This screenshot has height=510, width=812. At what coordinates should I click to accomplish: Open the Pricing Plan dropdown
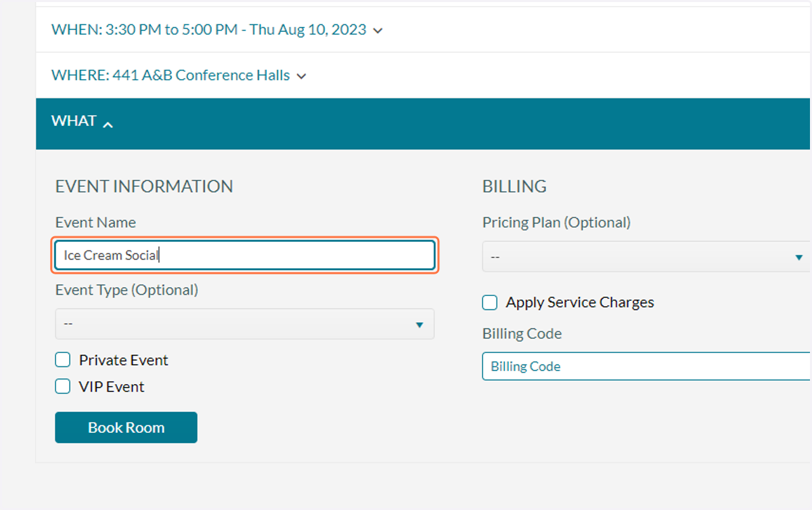(646, 257)
